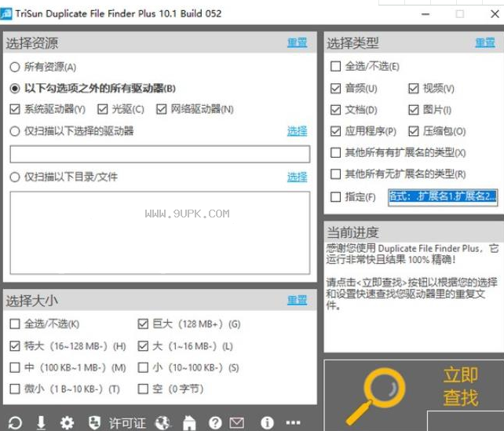Click the magnifying glass search icon

[x=376, y=396]
